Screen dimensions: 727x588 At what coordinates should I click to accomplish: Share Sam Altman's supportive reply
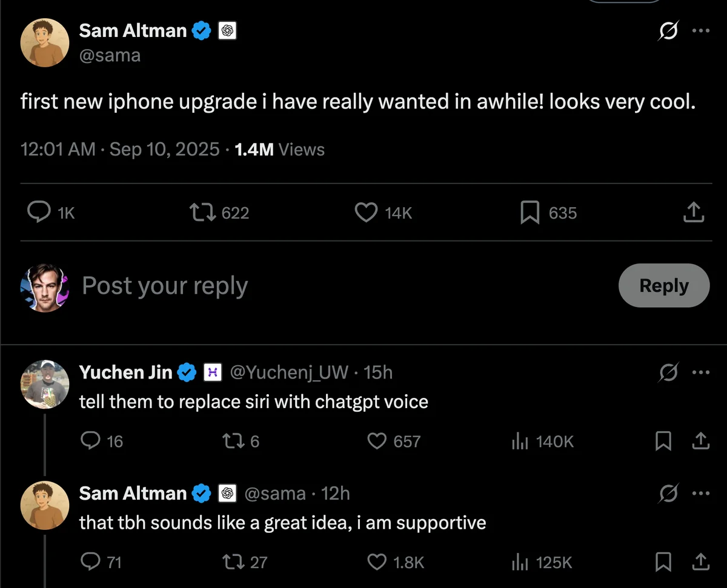point(700,563)
